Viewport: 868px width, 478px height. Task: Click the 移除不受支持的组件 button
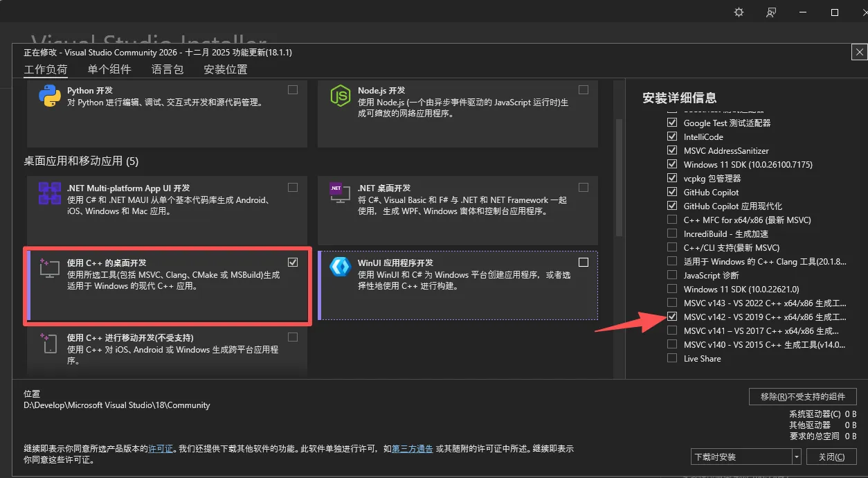tap(803, 397)
